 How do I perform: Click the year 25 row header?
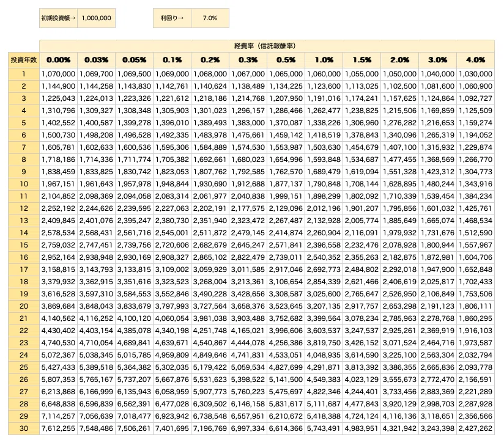(24, 367)
